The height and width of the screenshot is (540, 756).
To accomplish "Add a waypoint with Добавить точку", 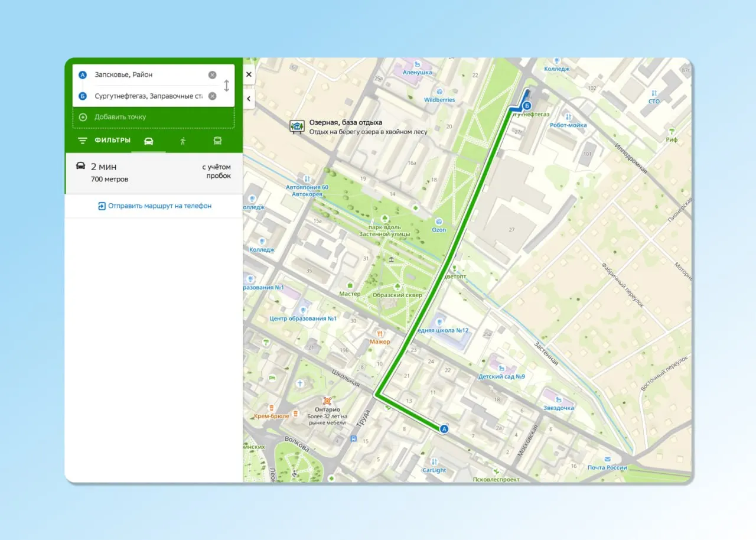I will (x=154, y=117).
